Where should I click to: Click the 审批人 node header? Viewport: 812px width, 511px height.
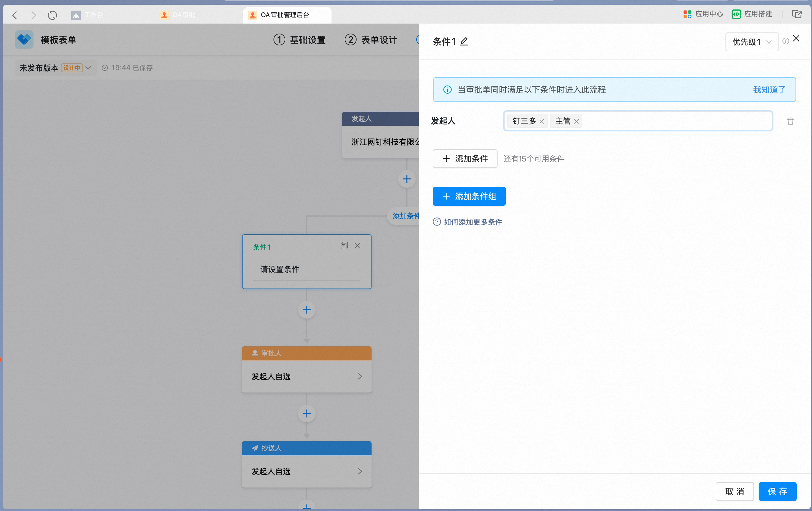point(306,353)
